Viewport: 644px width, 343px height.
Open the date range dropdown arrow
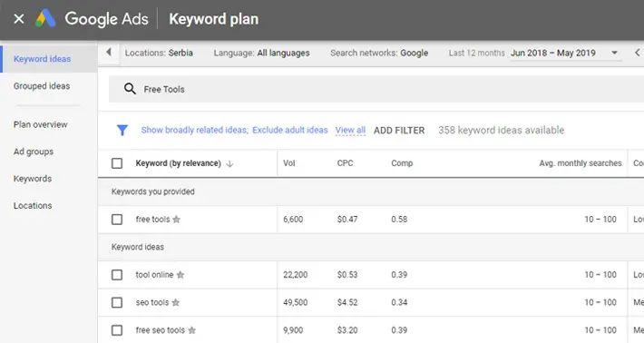614,53
